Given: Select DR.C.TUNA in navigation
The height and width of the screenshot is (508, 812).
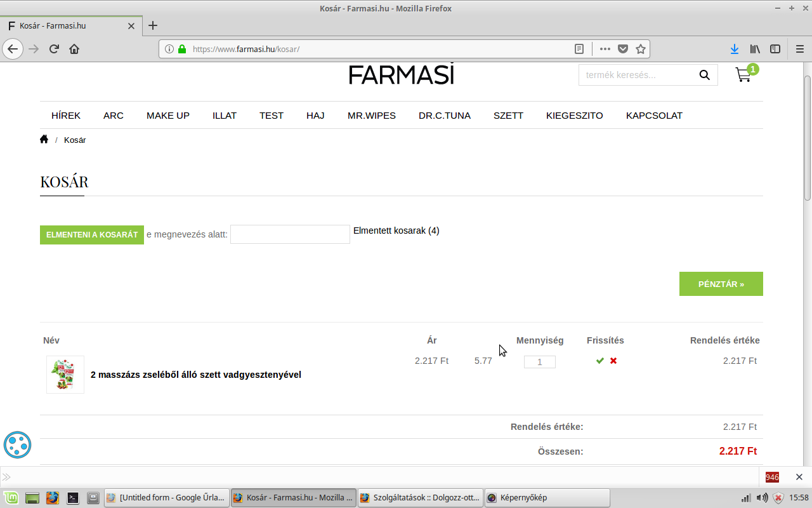Looking at the screenshot, I should click(445, 116).
